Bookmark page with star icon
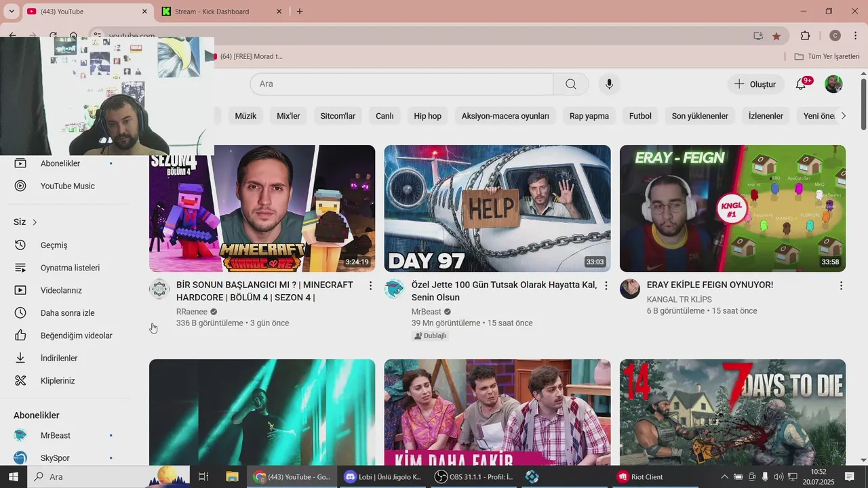This screenshot has height=488, width=868. pyautogui.click(x=776, y=36)
